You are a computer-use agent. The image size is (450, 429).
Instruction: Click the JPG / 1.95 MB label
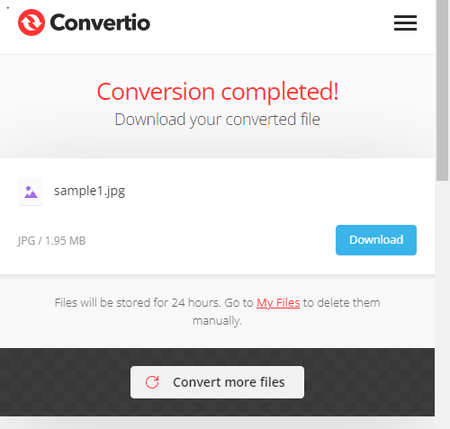52,241
